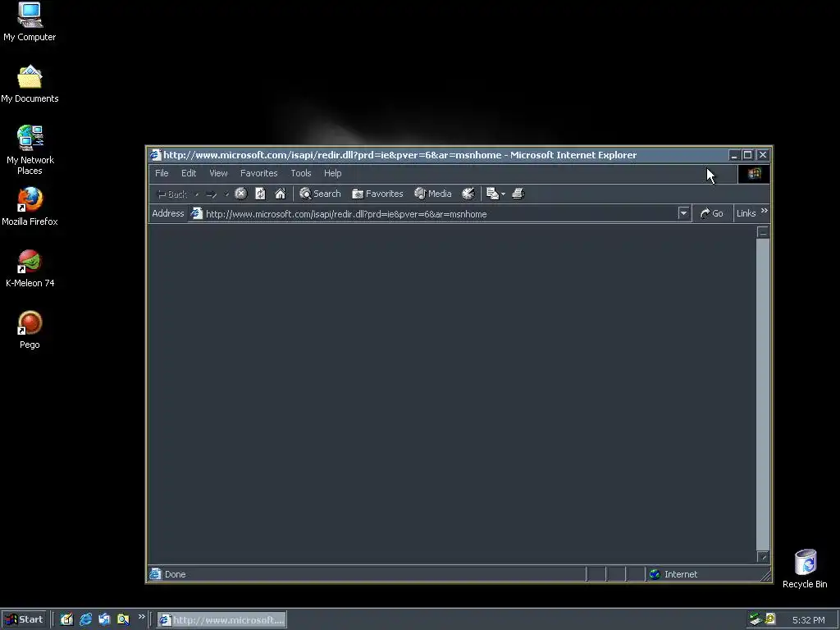
Task: Open the Search pane
Action: (321, 194)
